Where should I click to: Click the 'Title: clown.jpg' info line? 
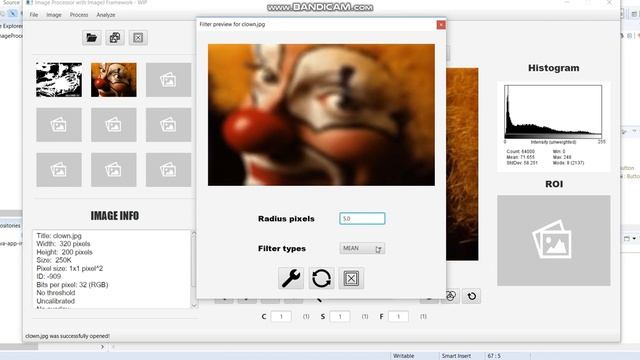coord(59,236)
